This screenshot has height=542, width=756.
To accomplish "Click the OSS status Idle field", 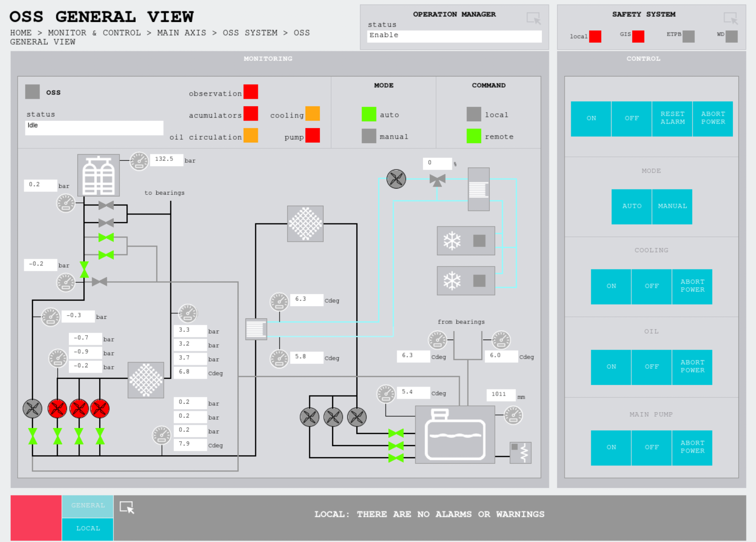I will (x=94, y=128).
